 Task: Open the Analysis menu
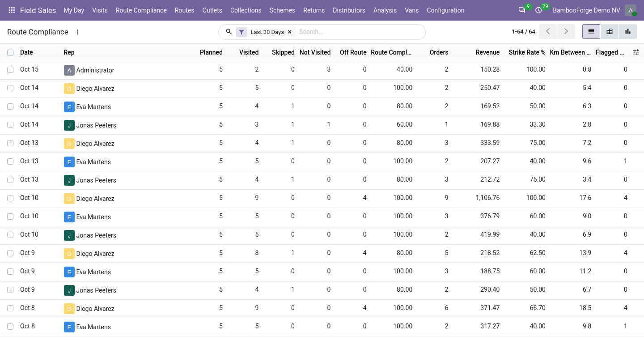[x=385, y=10]
